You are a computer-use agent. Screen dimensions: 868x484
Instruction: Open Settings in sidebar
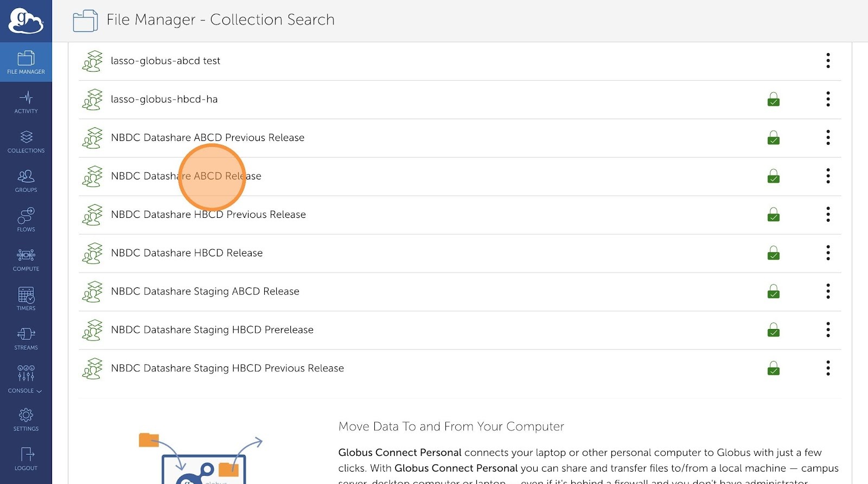pyautogui.click(x=26, y=420)
